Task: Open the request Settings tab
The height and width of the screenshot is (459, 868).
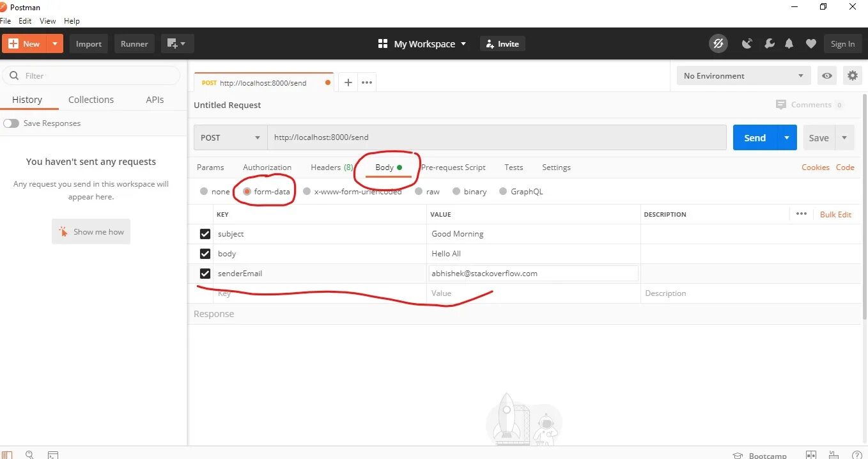Action: click(x=556, y=167)
